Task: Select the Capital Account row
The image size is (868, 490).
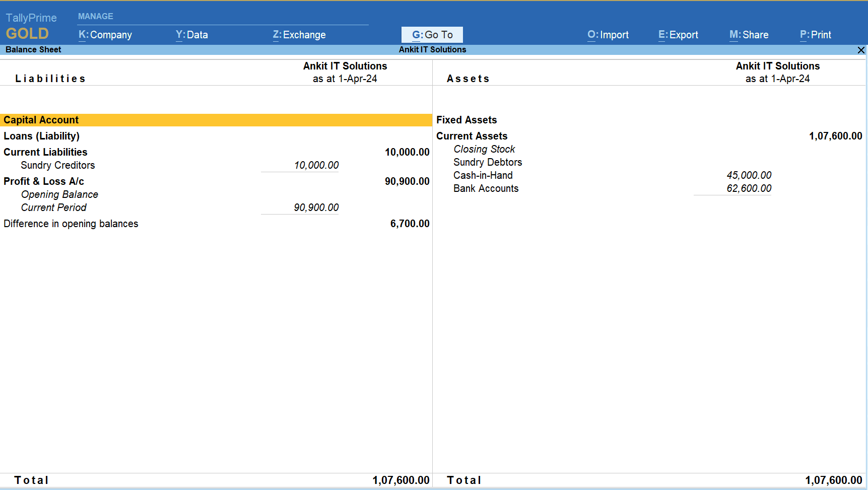Action: pyautogui.click(x=216, y=120)
